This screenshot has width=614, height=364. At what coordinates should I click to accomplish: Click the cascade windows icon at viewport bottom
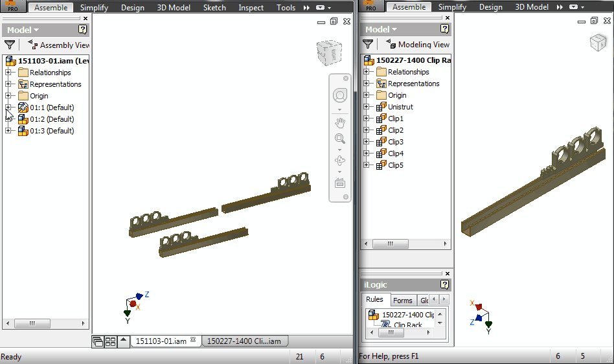coord(98,342)
